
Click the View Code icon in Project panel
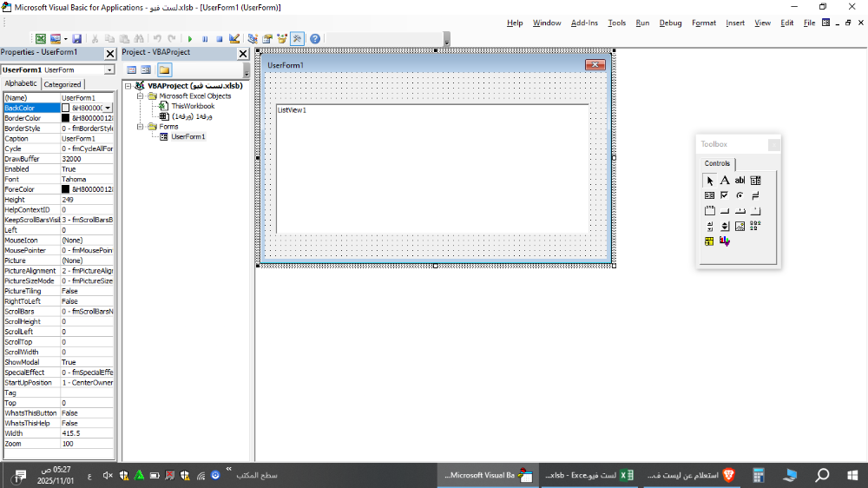(132, 69)
